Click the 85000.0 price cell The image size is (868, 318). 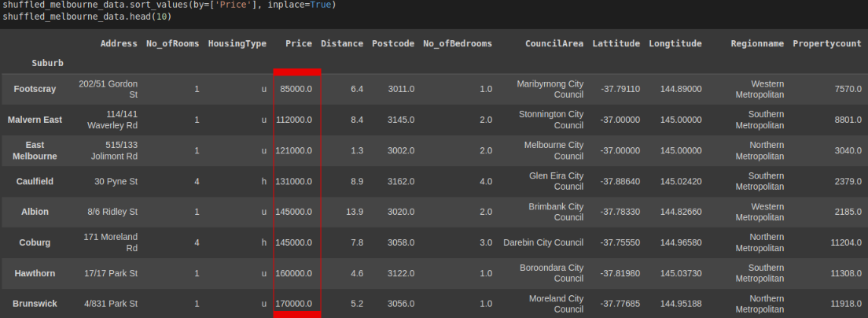(296, 89)
